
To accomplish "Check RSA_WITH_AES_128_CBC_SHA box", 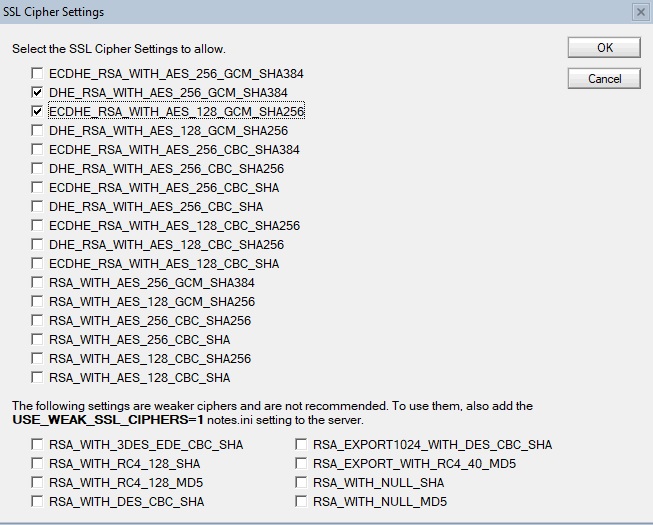I will pos(37,377).
